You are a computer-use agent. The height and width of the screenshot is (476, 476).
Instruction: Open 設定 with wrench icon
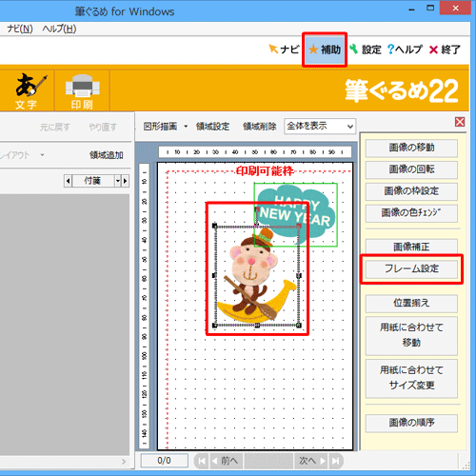(366, 50)
